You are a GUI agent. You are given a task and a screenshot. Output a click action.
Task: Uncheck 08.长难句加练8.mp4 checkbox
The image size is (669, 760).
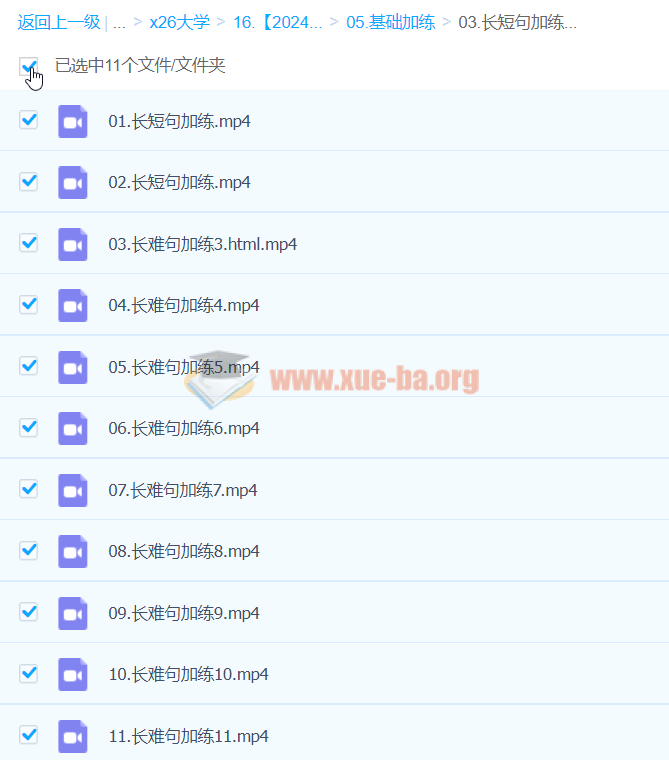(x=29, y=550)
